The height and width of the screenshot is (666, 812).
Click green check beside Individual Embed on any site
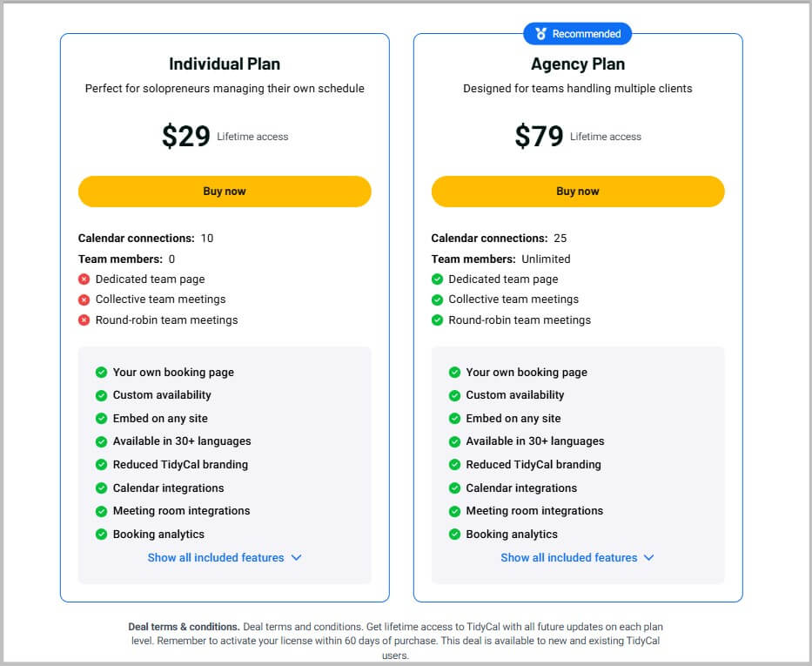101,419
